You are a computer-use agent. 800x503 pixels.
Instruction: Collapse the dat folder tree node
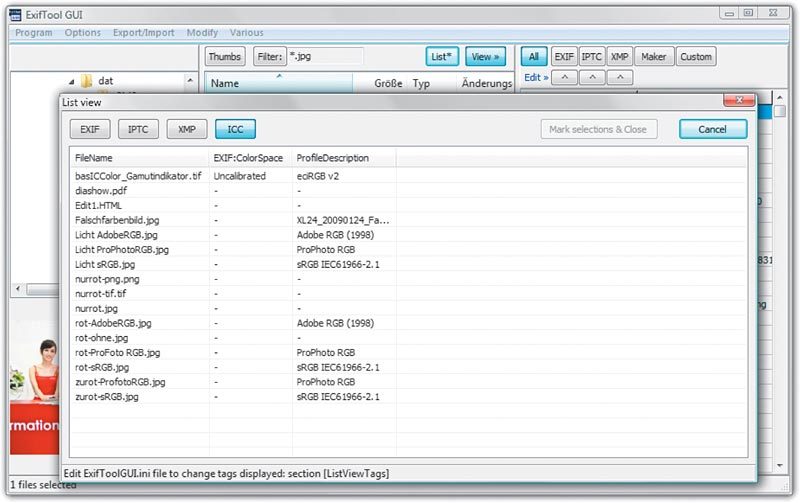[72, 82]
